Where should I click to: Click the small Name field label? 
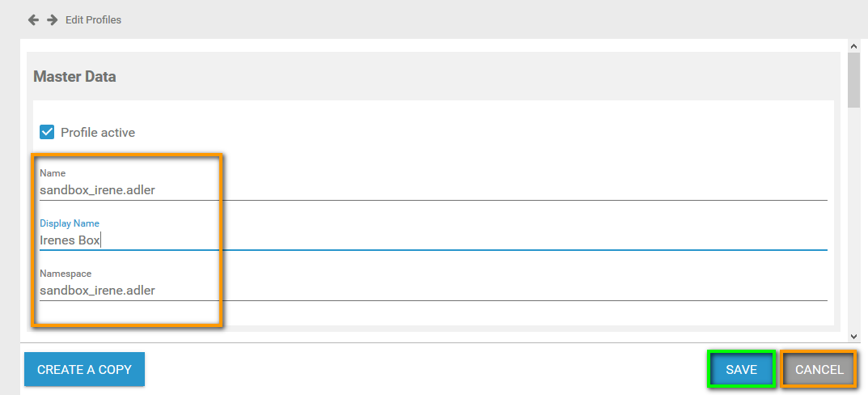tap(53, 173)
